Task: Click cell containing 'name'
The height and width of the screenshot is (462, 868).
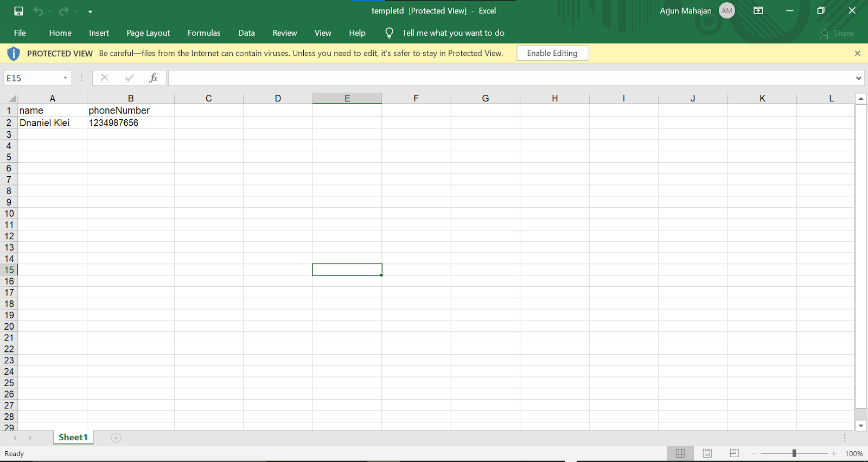Action: click(53, 111)
